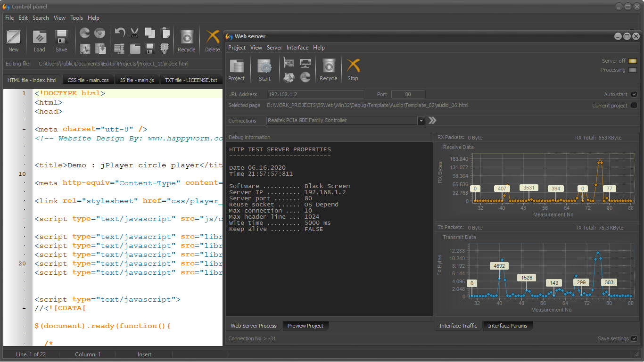Click the Undo arrow icon

[120, 33]
